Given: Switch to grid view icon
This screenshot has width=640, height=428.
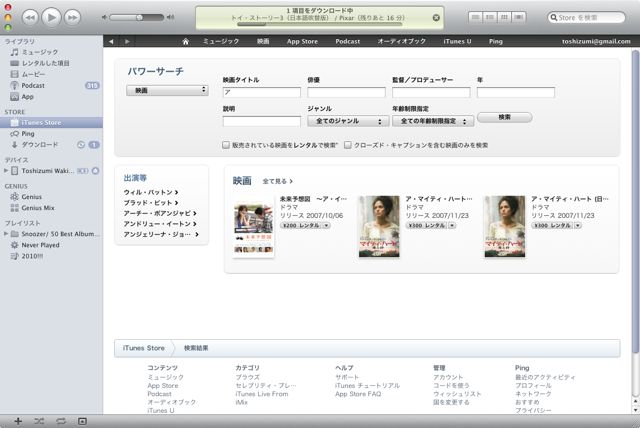Looking at the screenshot, I should [504, 17].
